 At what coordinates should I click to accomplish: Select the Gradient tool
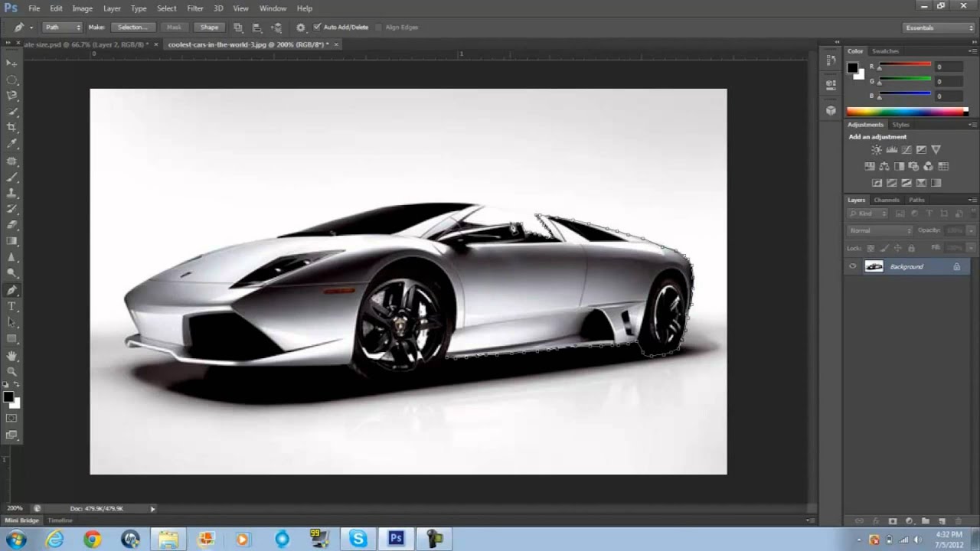point(11,241)
